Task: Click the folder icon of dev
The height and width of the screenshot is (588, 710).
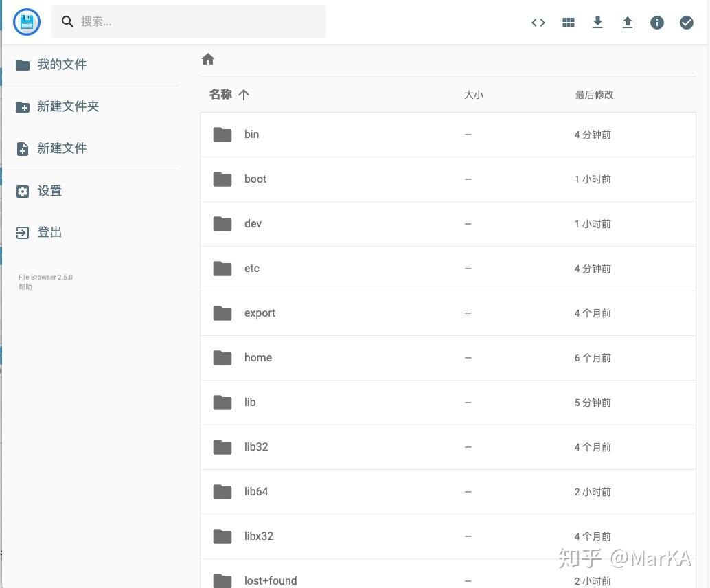Action: [x=222, y=224]
